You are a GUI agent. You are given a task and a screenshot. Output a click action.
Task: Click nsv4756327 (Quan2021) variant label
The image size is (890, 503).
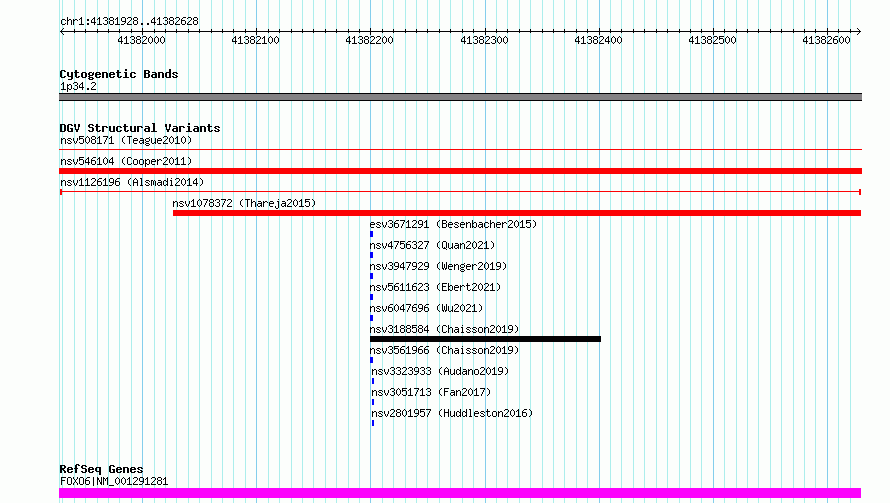point(432,245)
